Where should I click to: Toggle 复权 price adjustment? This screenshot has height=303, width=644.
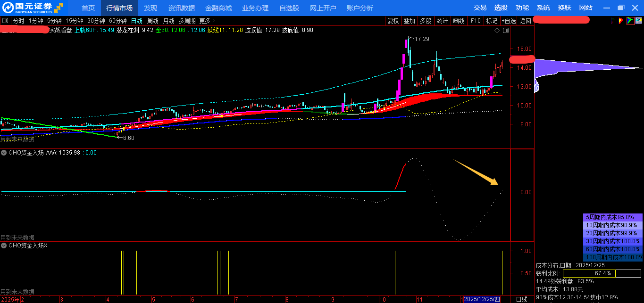(393, 21)
